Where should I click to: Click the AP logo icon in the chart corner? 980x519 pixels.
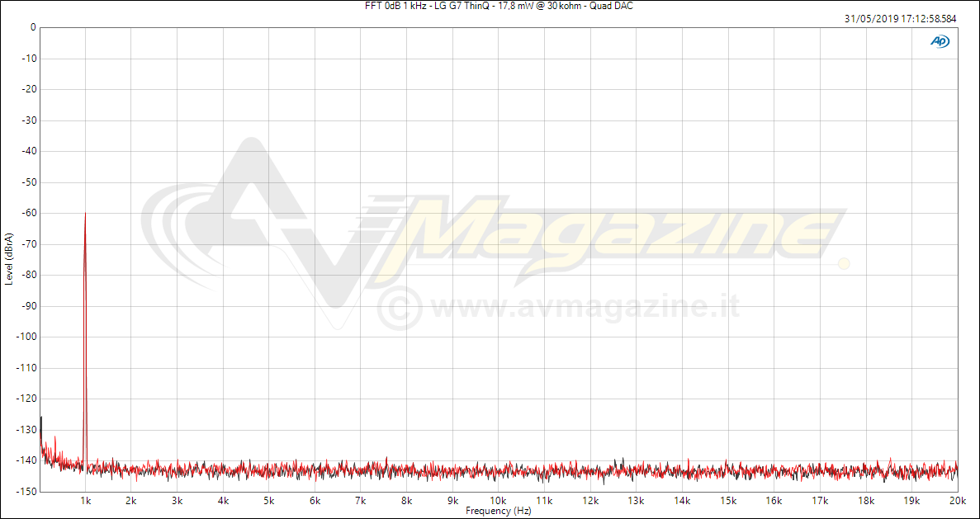(x=940, y=41)
